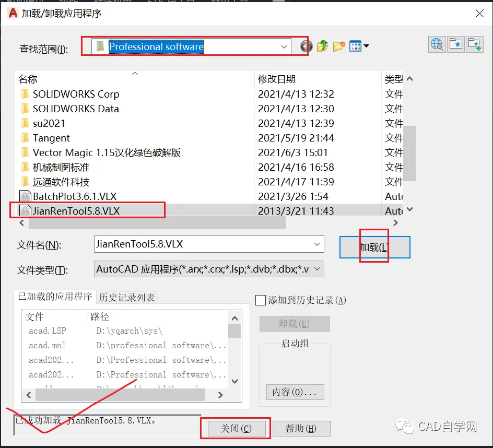Select the SOLIDWORKS Data folder
Viewport: 493px width, 448px height.
coord(76,109)
